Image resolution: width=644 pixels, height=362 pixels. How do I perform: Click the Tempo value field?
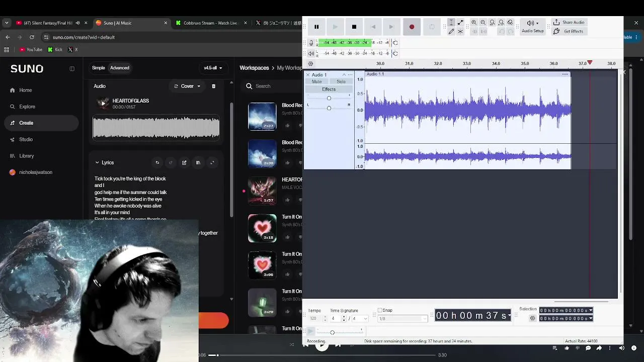coord(314,319)
